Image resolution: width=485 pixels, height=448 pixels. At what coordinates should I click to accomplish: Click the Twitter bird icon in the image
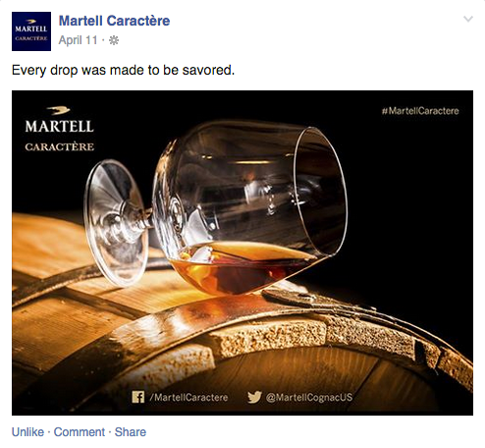254,397
